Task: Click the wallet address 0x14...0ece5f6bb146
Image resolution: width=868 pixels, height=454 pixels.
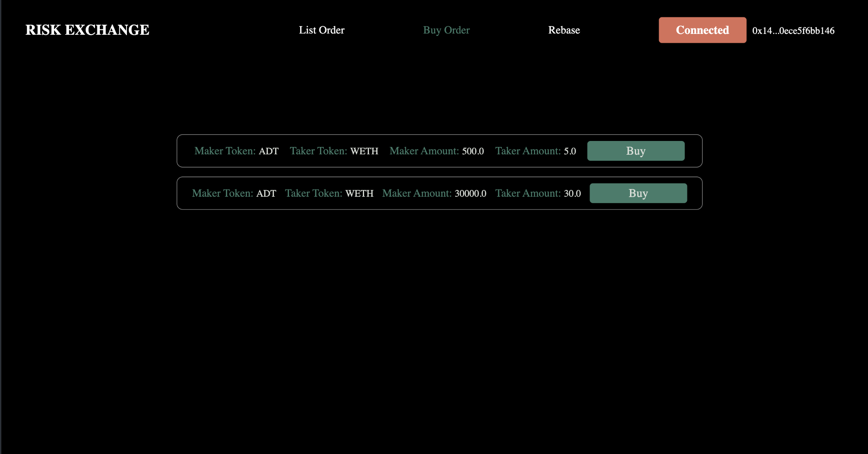Action: (x=793, y=31)
